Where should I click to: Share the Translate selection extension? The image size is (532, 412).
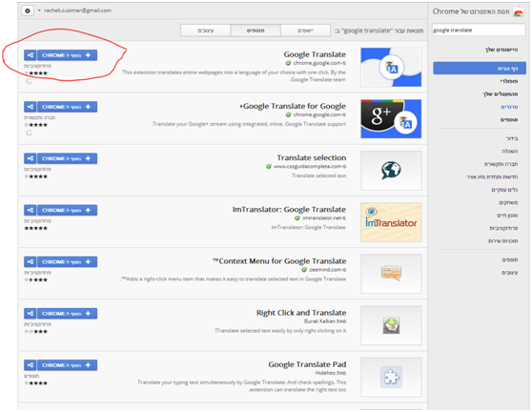click(31, 158)
